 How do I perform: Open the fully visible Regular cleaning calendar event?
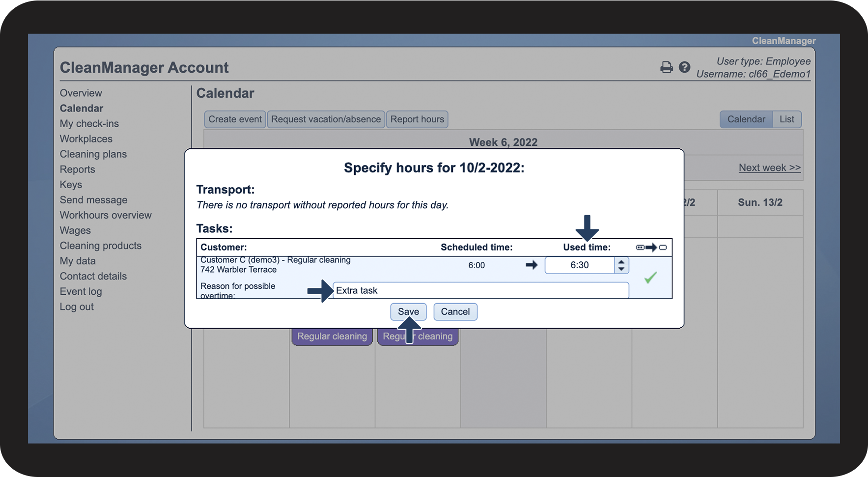click(332, 337)
